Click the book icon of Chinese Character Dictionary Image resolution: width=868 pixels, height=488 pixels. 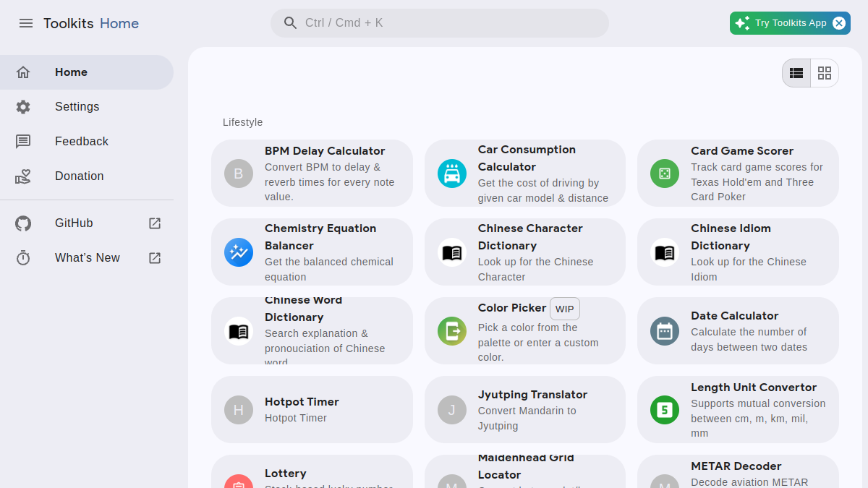tap(452, 252)
